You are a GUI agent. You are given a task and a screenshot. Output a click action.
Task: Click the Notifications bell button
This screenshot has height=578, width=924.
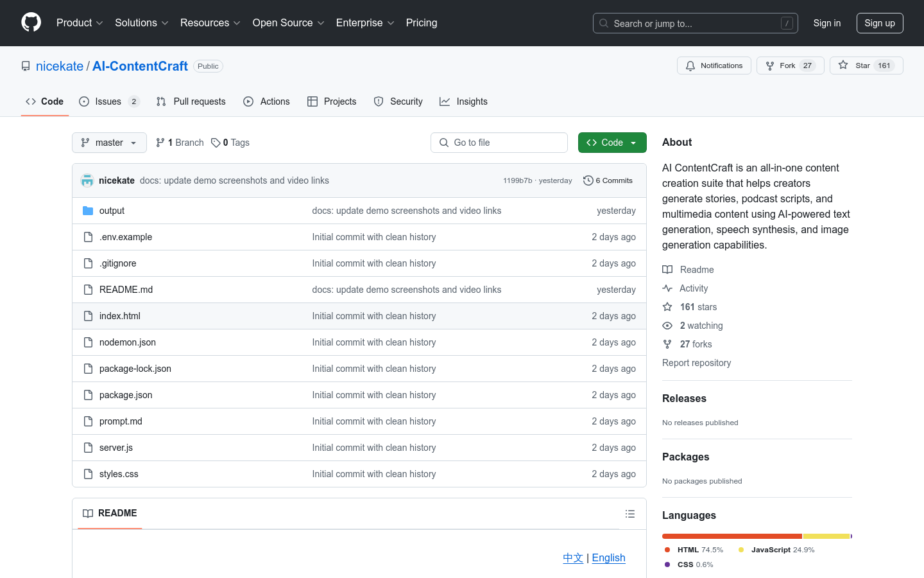coord(714,66)
